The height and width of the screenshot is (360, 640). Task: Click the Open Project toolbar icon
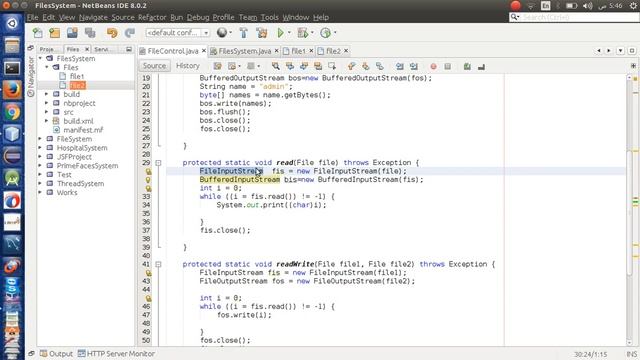point(72,33)
